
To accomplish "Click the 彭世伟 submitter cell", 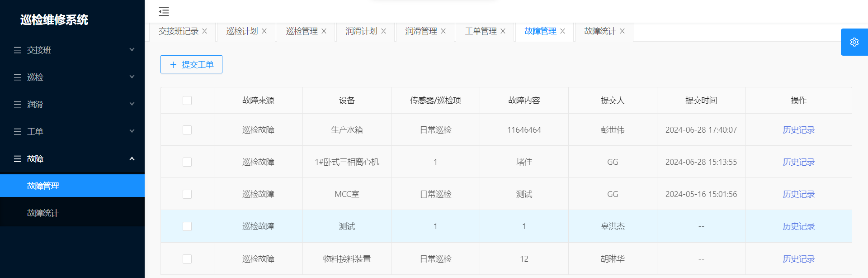I will coord(613,130).
